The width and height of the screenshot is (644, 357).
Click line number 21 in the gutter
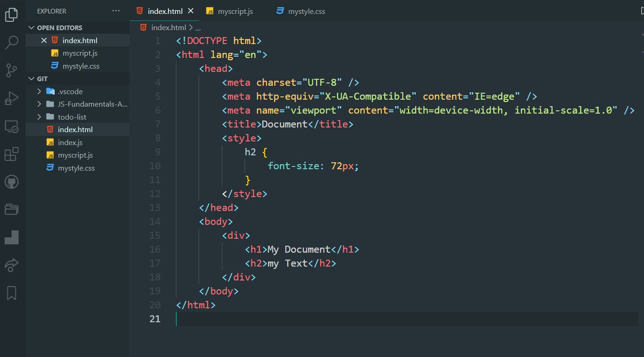[155, 319]
